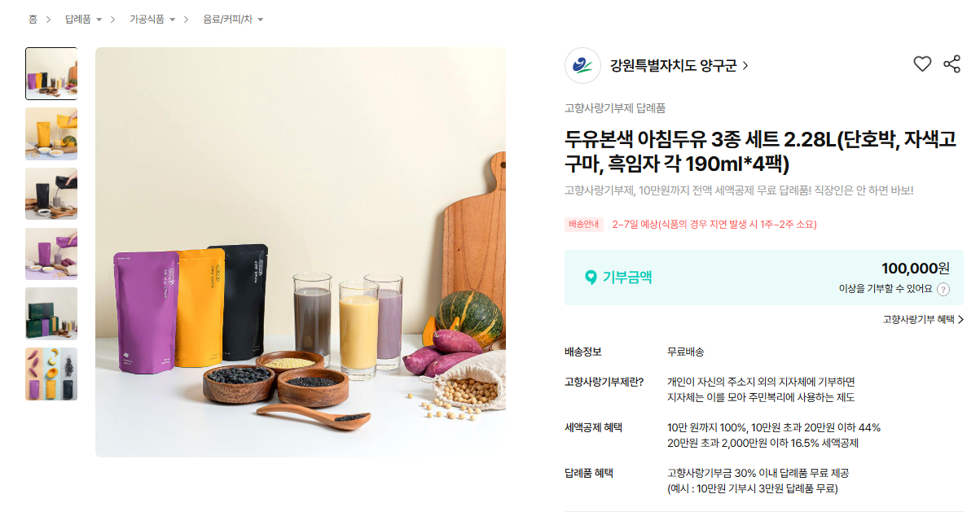Click the share icon
This screenshot has height=516, width=980.
tap(951, 64)
